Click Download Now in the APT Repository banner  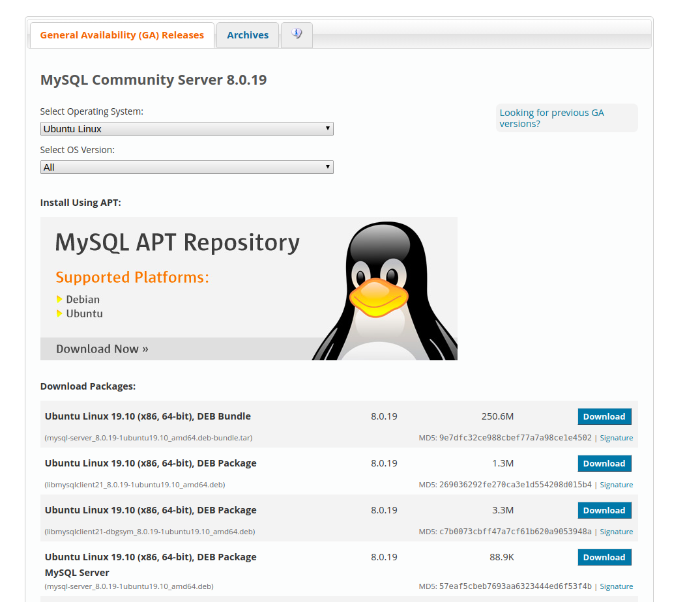102,349
